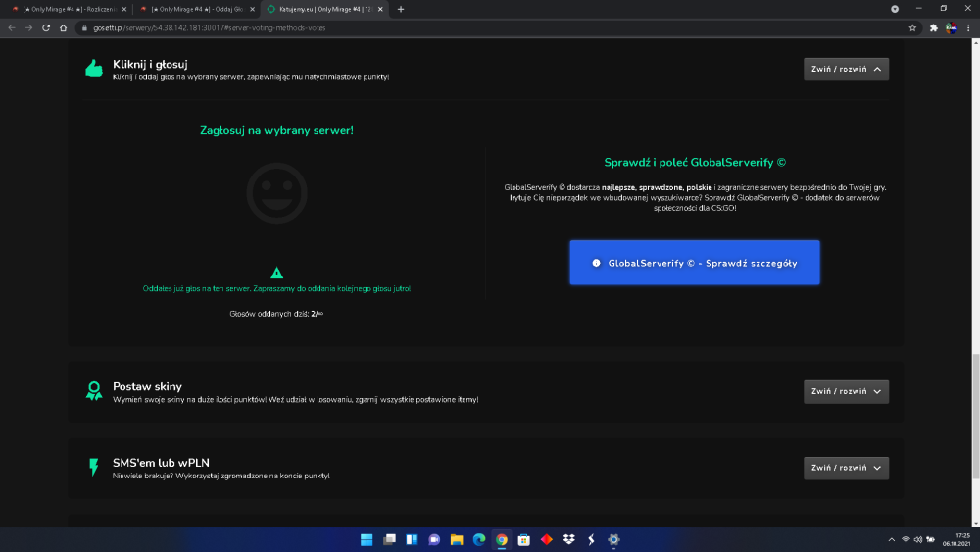Reload the page with the refresh icon
The width and height of the screenshot is (980, 552).
(46, 28)
